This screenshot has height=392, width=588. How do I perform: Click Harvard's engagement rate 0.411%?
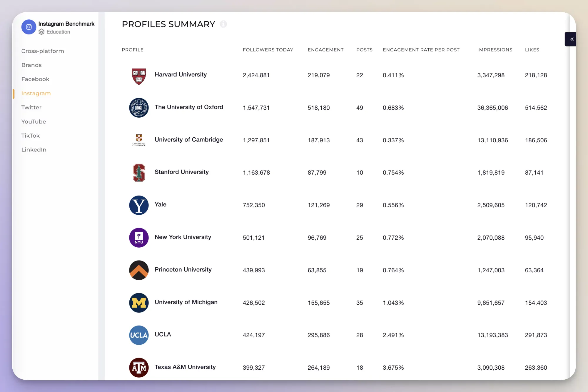(x=393, y=75)
